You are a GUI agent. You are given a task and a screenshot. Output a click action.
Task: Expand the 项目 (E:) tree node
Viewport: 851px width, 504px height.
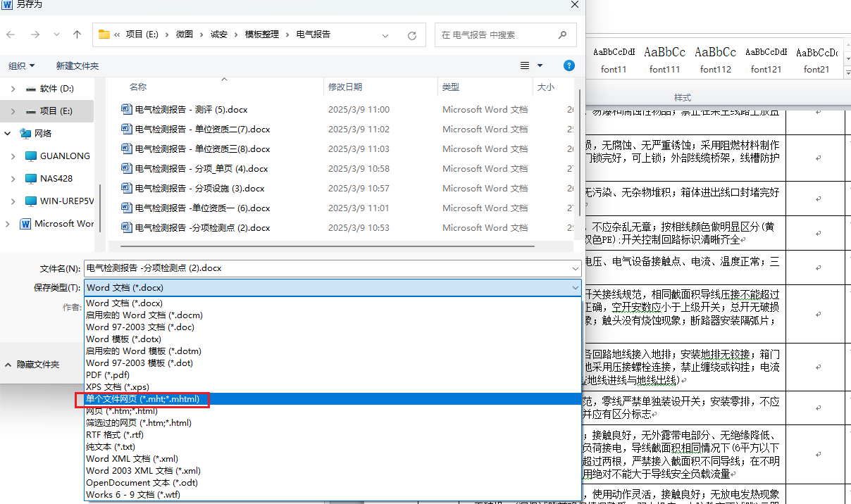(x=13, y=111)
